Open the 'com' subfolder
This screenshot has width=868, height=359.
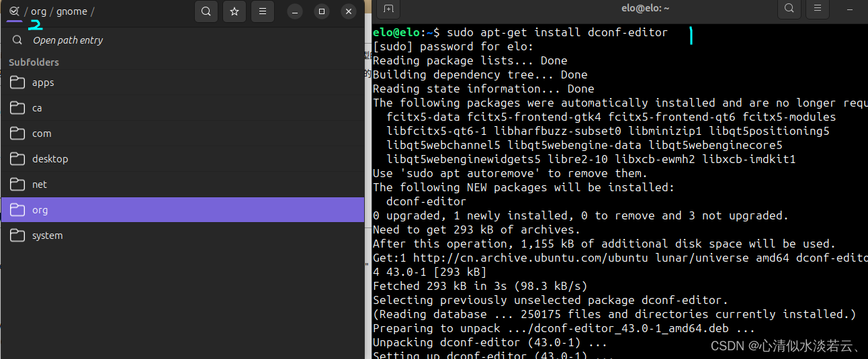(x=182, y=134)
